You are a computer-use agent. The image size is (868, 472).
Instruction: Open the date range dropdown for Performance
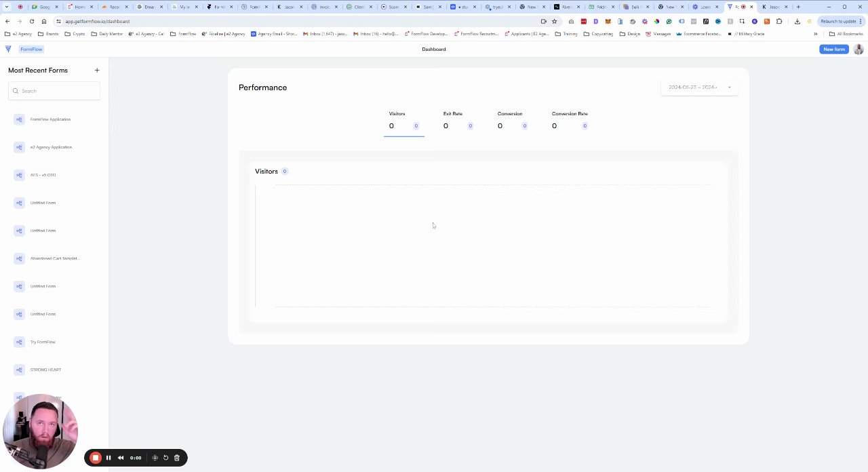pyautogui.click(x=700, y=87)
